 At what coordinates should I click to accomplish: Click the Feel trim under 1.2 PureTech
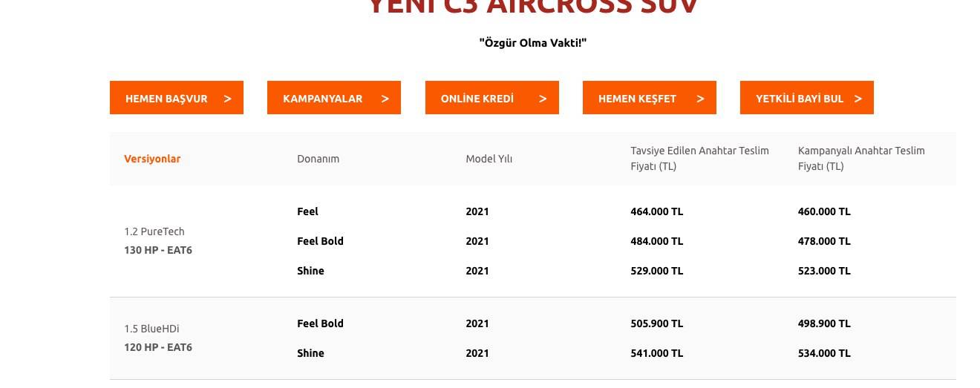[x=307, y=211]
